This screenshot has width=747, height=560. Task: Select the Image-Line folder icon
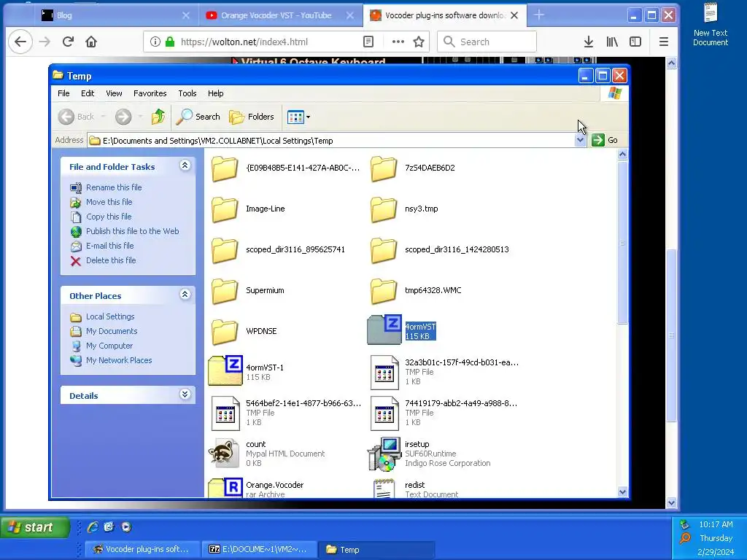click(225, 209)
